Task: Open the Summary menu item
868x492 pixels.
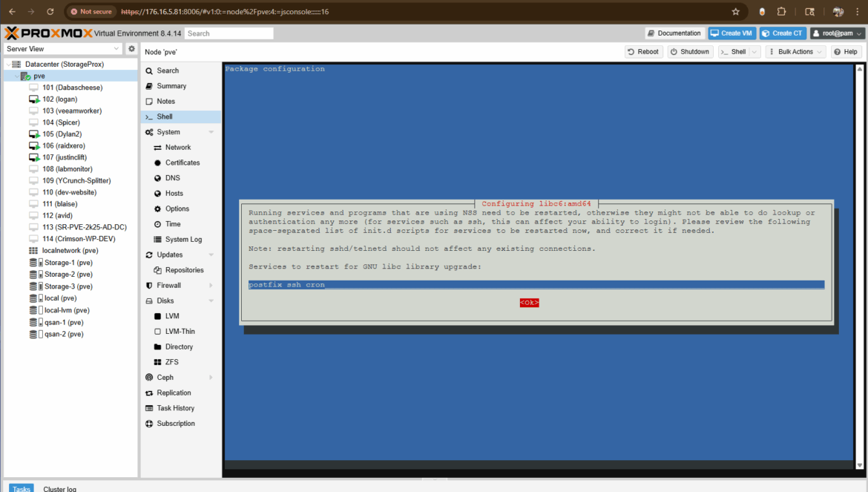Action: (x=171, y=86)
